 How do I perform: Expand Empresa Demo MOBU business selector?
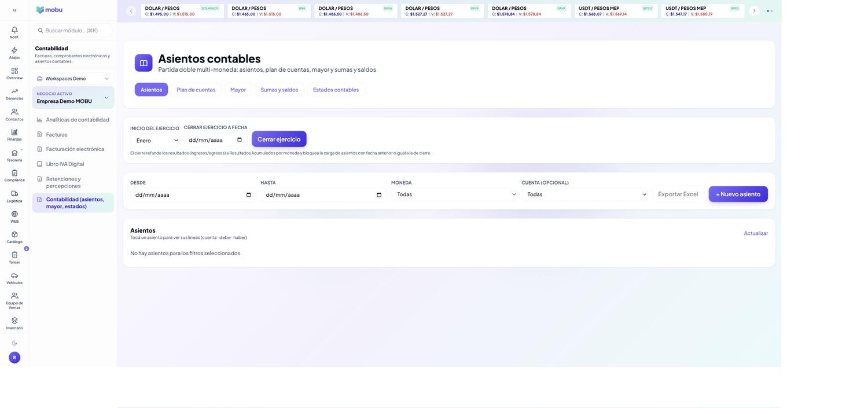[73, 98]
